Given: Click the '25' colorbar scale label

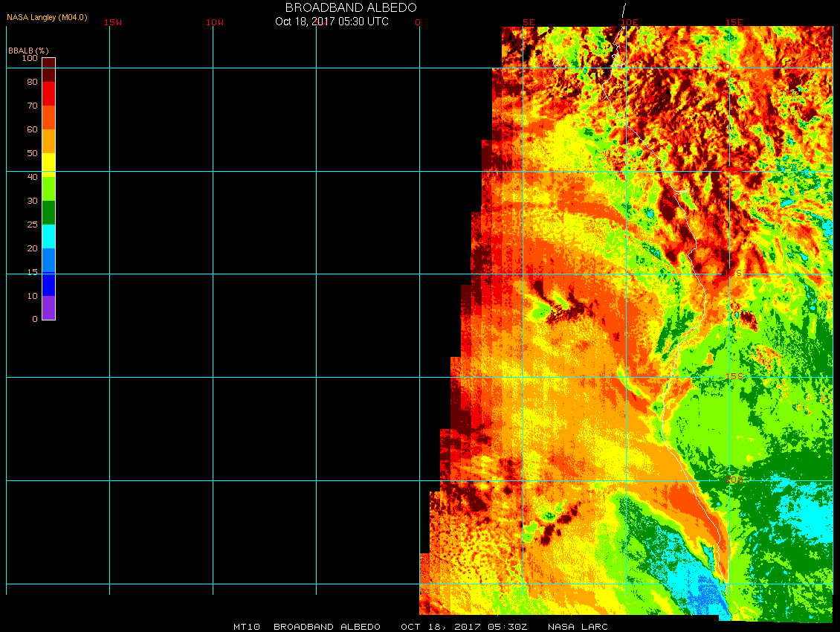Looking at the screenshot, I should coord(33,225).
